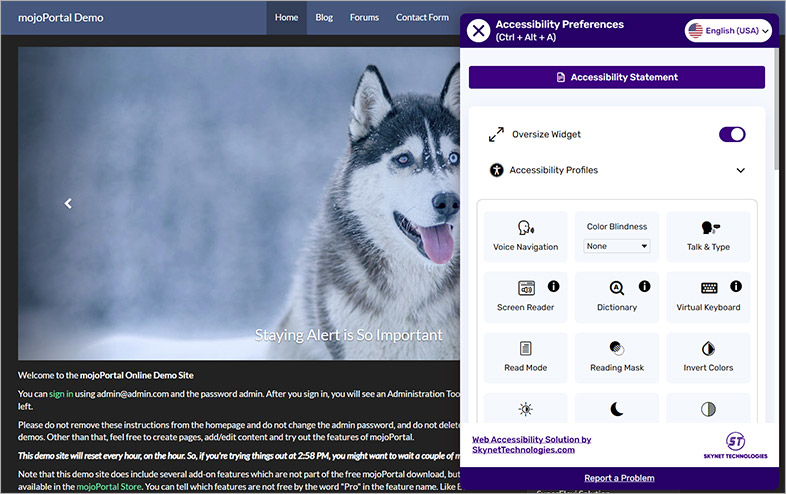Turn on the Reading Mask
The image size is (786, 494).
click(617, 358)
